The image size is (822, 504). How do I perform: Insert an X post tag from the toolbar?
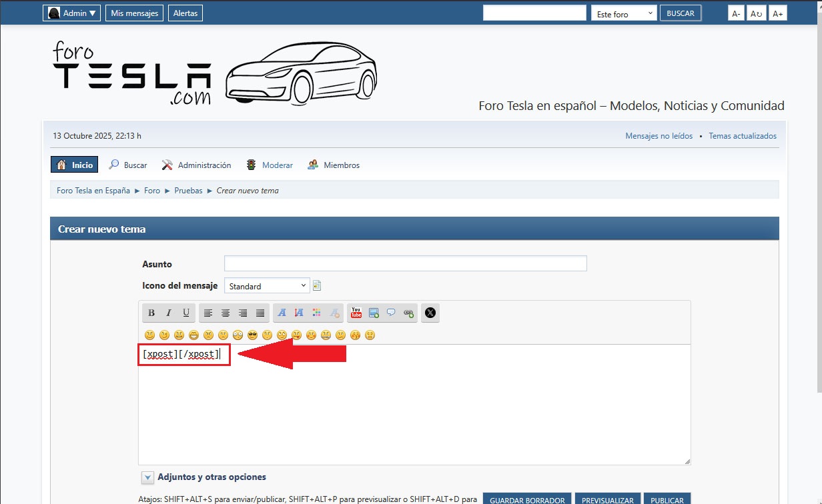click(430, 313)
